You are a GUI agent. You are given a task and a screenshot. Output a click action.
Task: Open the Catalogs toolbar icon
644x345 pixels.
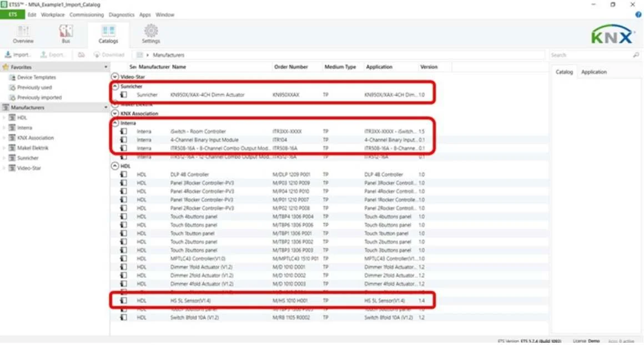click(x=108, y=34)
